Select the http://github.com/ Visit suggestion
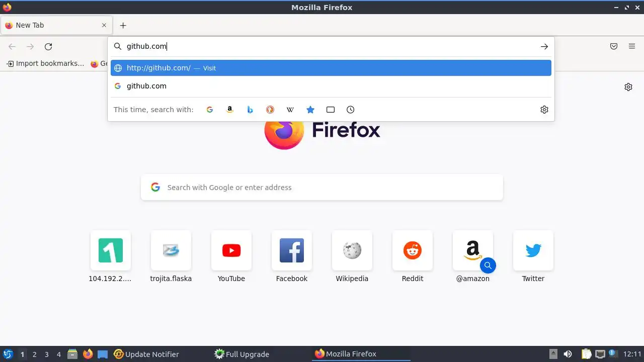Image resolution: width=644 pixels, height=362 pixels. pos(331,68)
